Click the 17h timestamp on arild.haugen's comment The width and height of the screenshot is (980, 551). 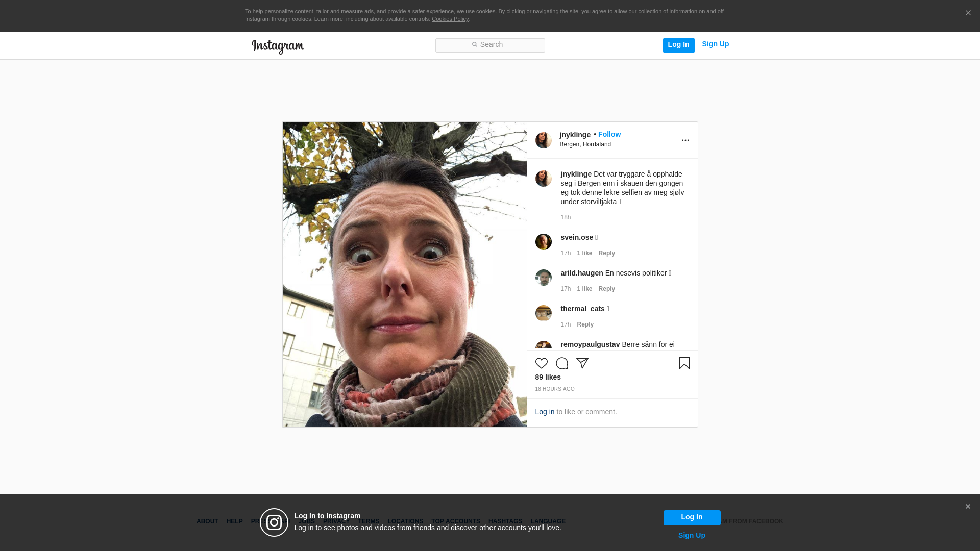pos(566,289)
